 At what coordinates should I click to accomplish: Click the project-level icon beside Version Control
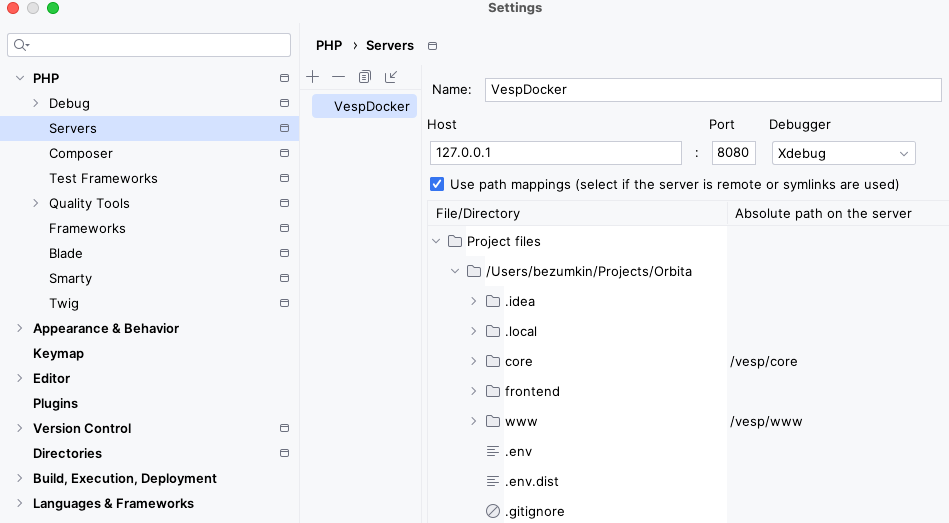tap(284, 429)
